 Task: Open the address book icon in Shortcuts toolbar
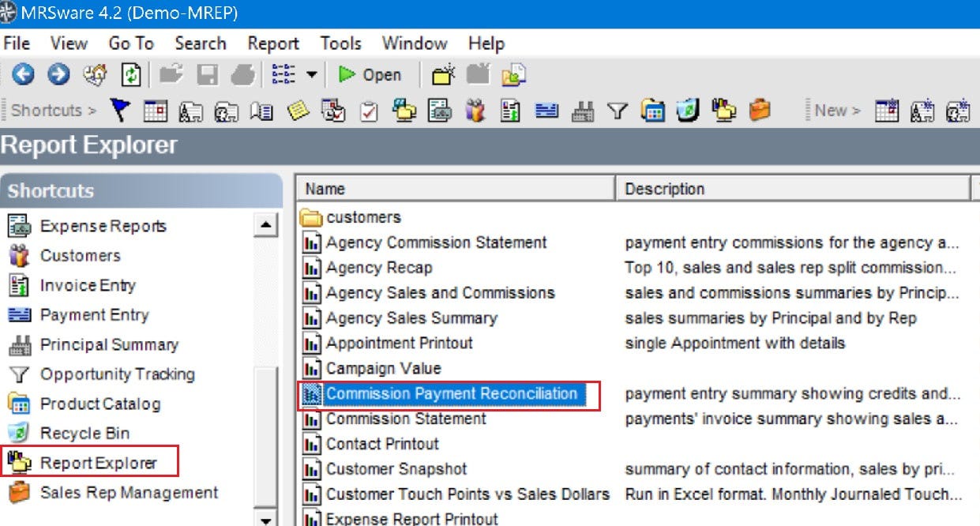click(261, 111)
